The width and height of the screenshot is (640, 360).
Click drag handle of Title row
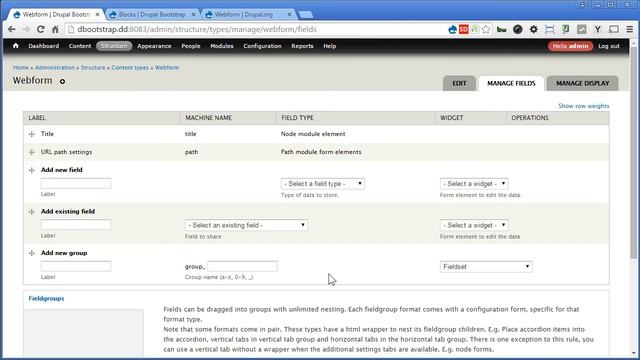[32, 134]
